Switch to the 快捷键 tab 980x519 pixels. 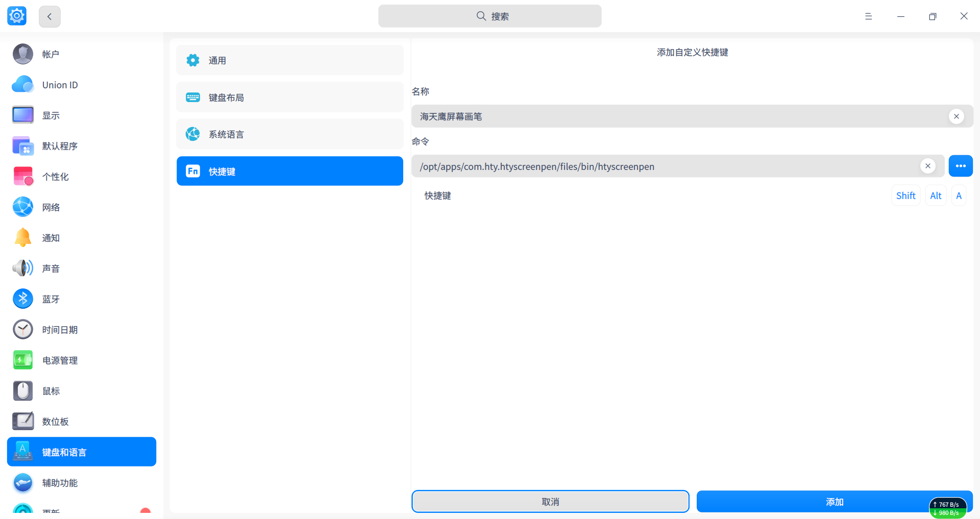(290, 171)
